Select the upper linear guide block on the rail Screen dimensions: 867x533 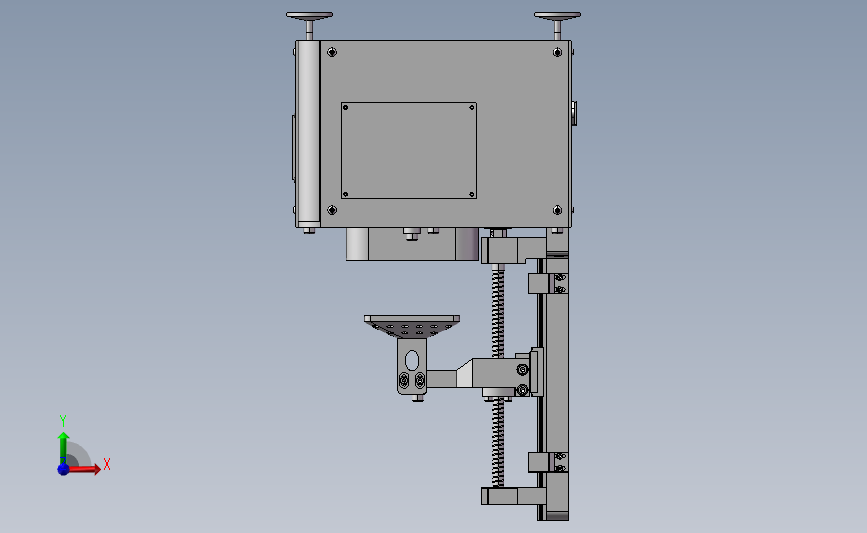coord(539,284)
